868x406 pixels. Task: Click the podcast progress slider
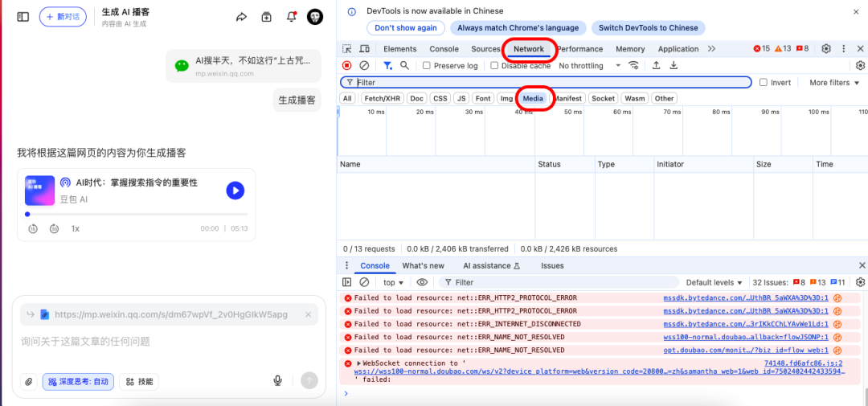pos(137,215)
